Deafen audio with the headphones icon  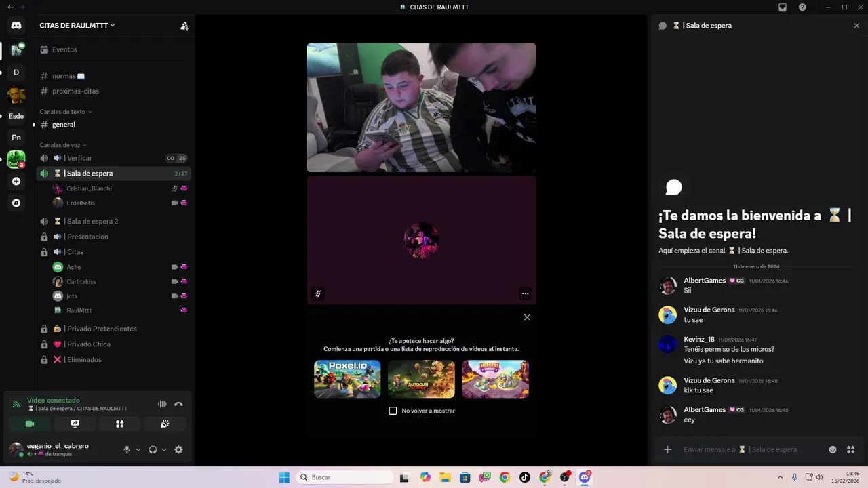point(153,449)
